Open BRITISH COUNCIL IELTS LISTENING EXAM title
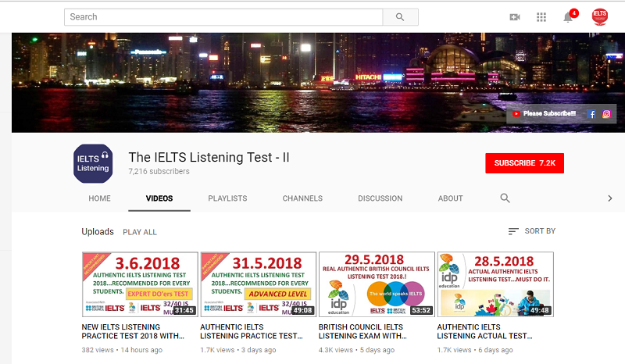The width and height of the screenshot is (625, 364). pyautogui.click(x=362, y=331)
